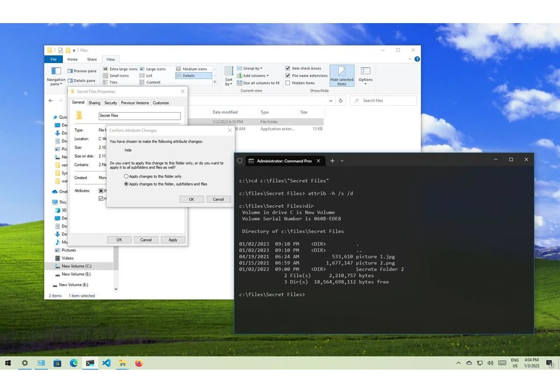The image size is (560, 392).
Task: Open the Sharing tab in Properties
Action: (x=94, y=103)
